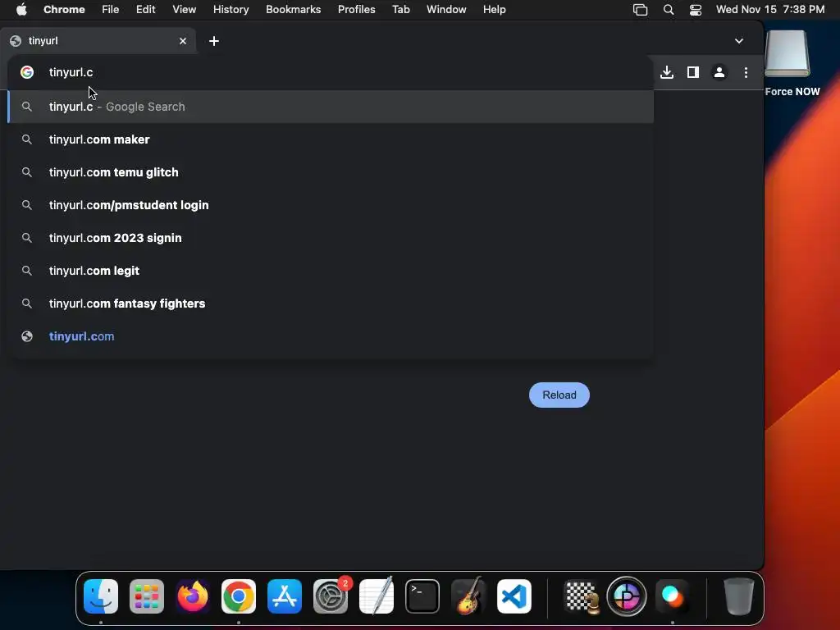Pick 'tinyurl.com 2023 signin' suggestion
This screenshot has height=630, width=840.
331,238
